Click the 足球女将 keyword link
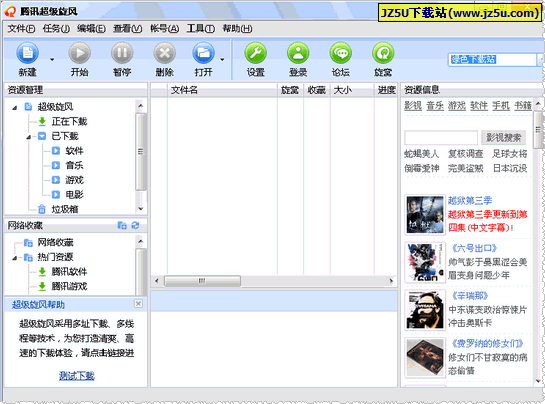The width and height of the screenshot is (545, 404). pyautogui.click(x=510, y=154)
